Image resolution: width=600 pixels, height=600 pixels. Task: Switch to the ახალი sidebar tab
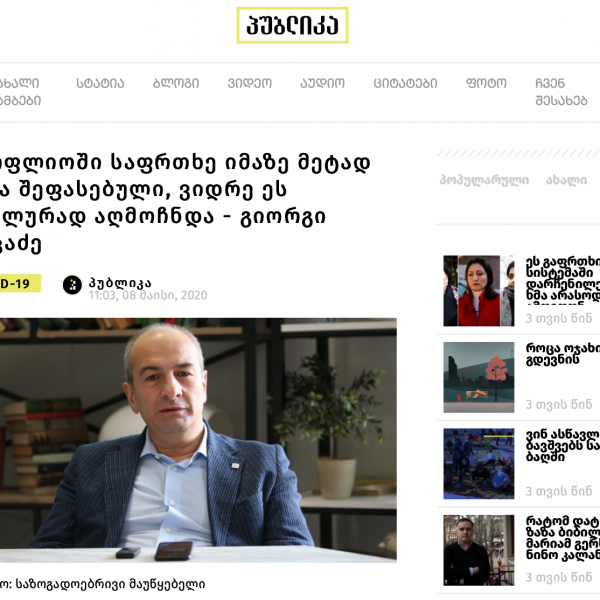(x=566, y=180)
